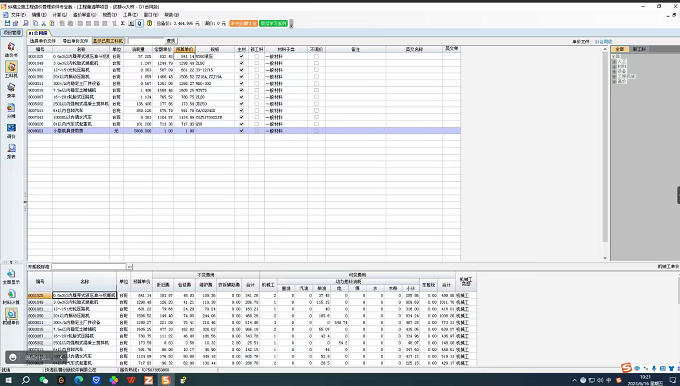Expand the 设备 tree node
Screen dimensions: 680x386
pos(615,71)
